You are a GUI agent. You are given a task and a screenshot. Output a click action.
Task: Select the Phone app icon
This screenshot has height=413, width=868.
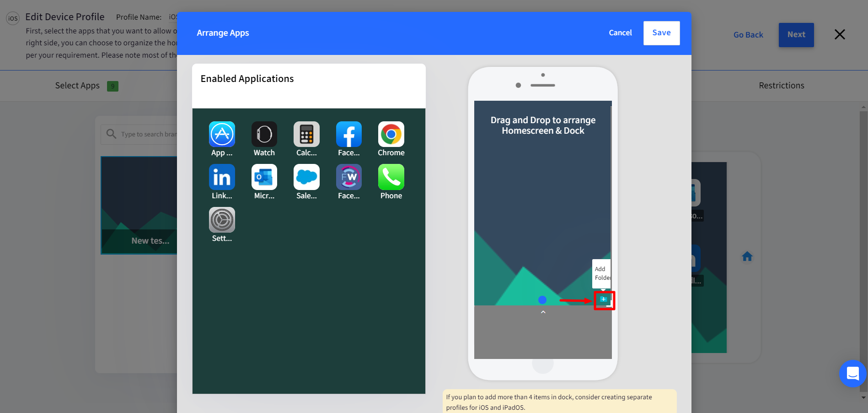pyautogui.click(x=391, y=177)
